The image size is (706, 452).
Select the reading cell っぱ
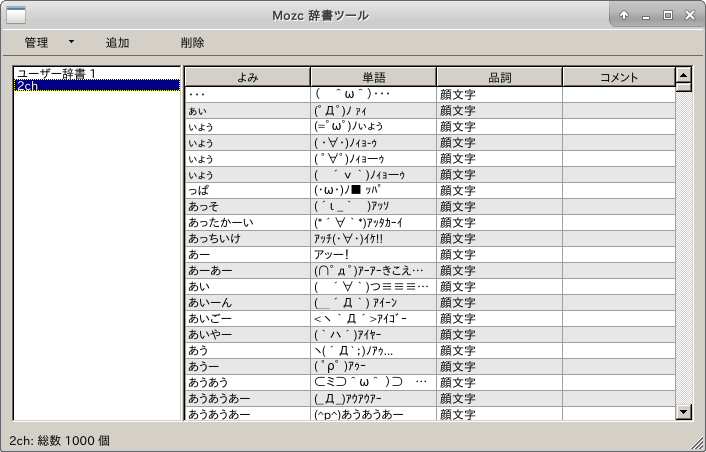[x=248, y=190]
